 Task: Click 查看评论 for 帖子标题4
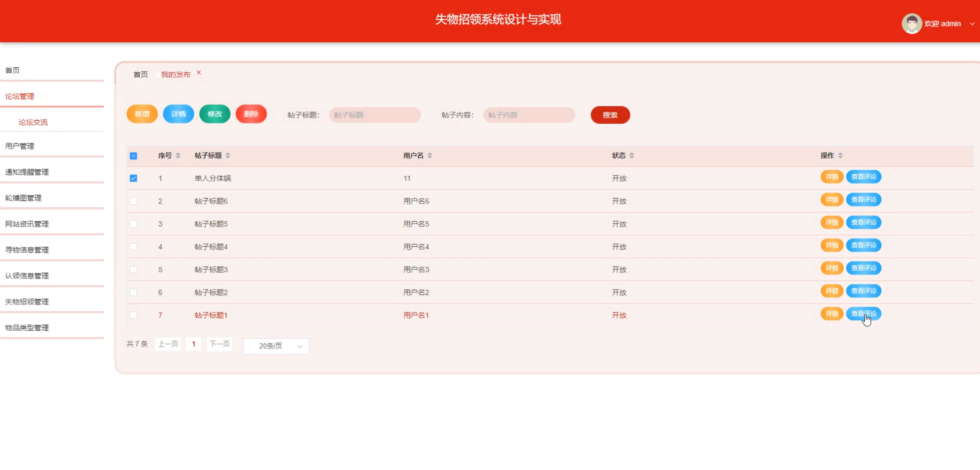[x=863, y=245]
